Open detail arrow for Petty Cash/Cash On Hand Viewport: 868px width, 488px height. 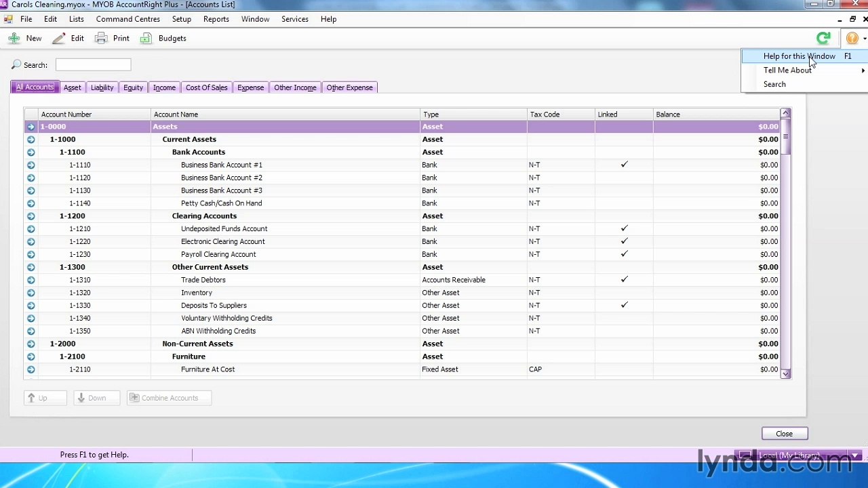31,203
